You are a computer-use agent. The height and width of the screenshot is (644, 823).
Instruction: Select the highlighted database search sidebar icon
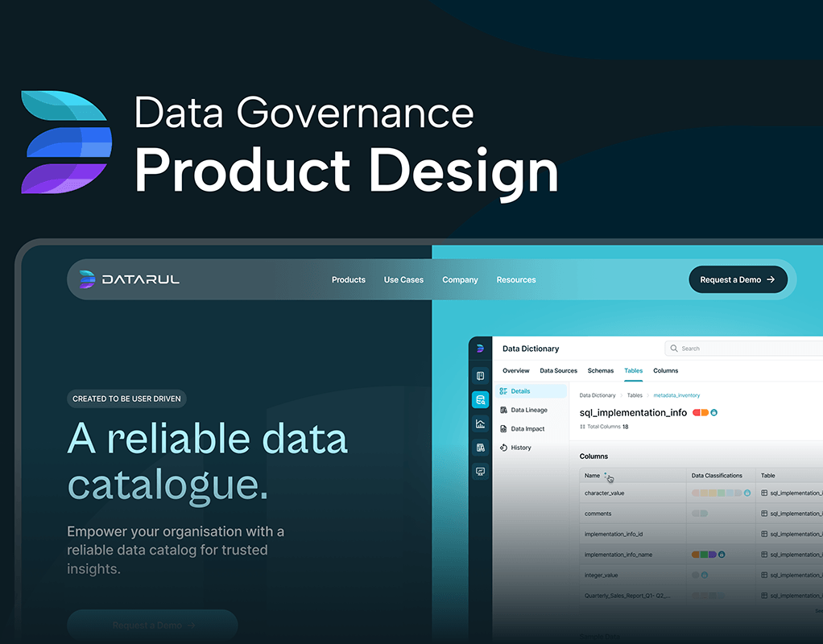pos(480,400)
